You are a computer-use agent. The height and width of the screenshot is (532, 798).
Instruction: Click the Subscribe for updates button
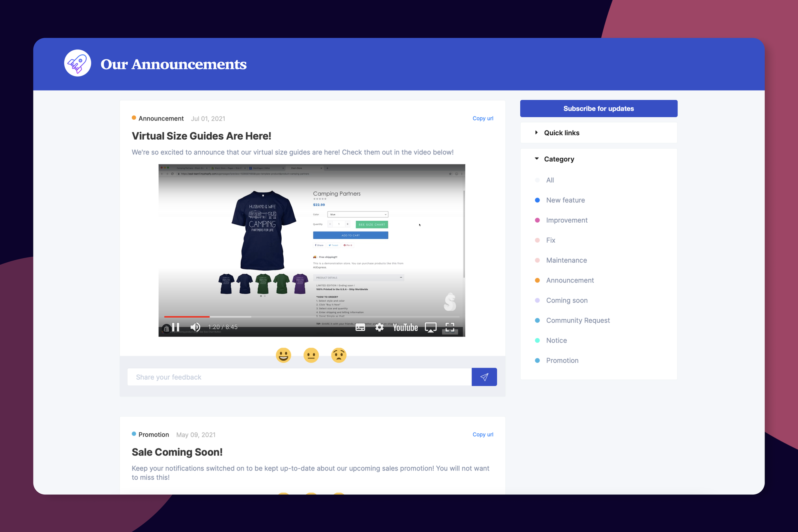coord(598,109)
